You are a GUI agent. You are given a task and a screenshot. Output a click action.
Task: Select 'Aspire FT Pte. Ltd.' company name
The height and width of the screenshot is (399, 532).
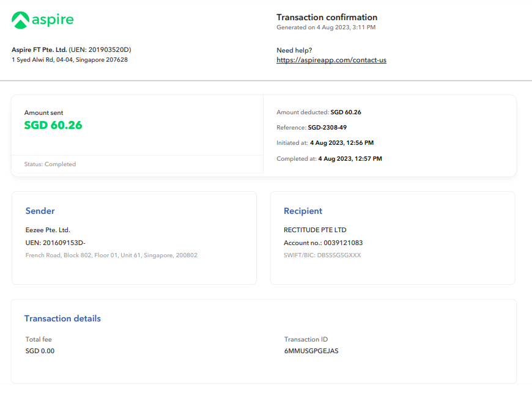39,50
